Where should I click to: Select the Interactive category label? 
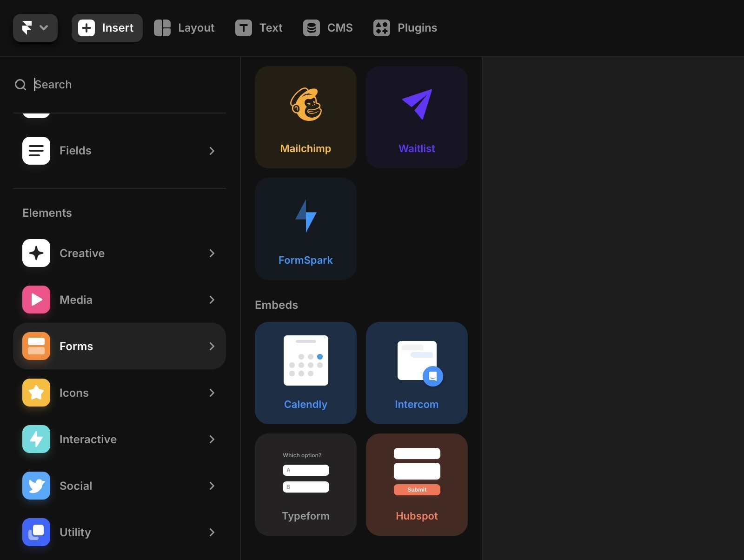88,439
